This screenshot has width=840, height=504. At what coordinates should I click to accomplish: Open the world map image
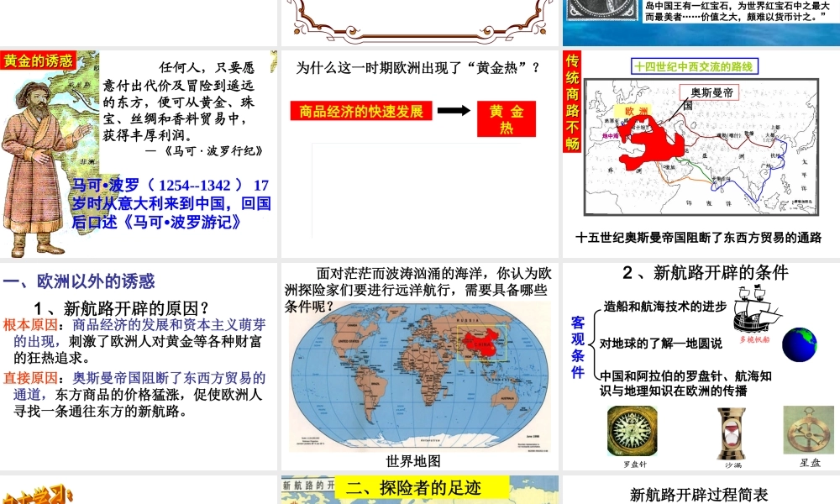point(420,377)
